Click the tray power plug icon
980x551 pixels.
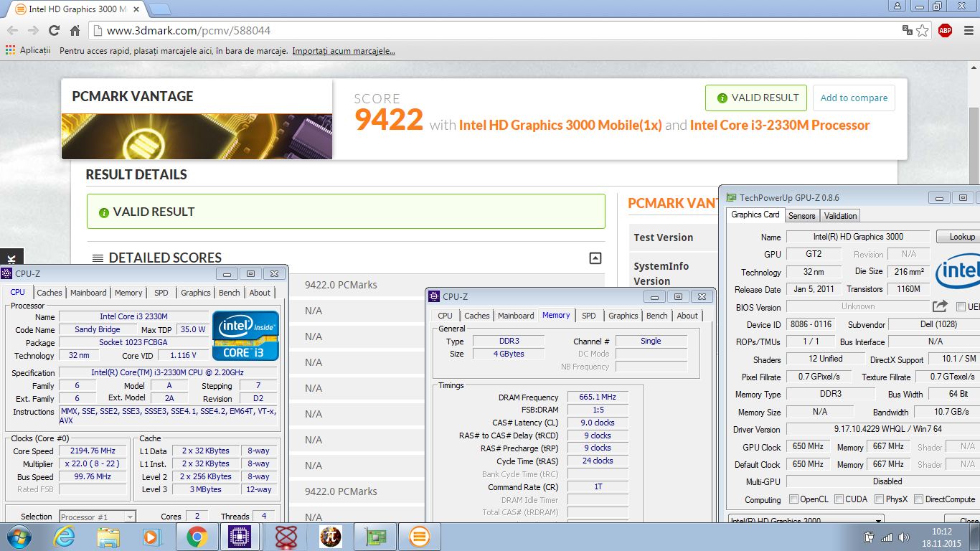[x=870, y=537]
